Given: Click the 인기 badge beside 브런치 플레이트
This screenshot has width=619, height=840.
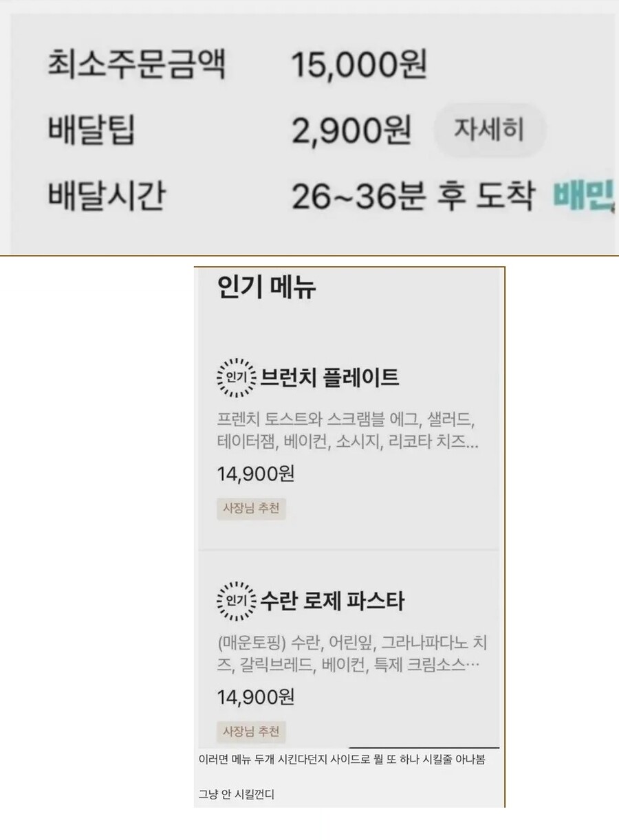Looking at the screenshot, I should coord(236,377).
